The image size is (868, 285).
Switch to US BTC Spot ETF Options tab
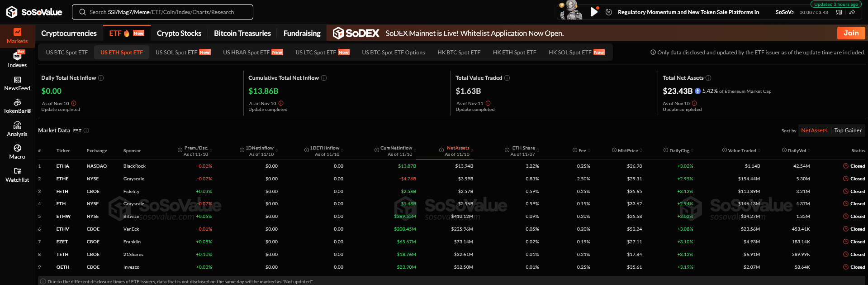point(394,53)
